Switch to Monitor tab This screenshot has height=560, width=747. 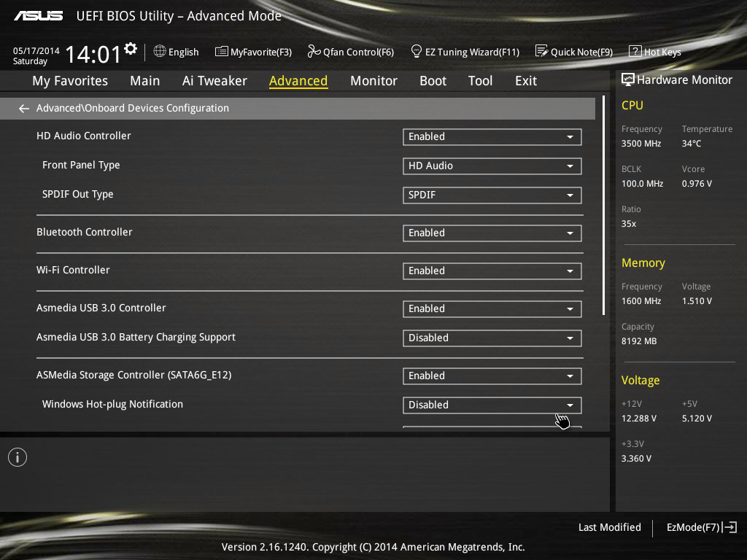point(373,81)
